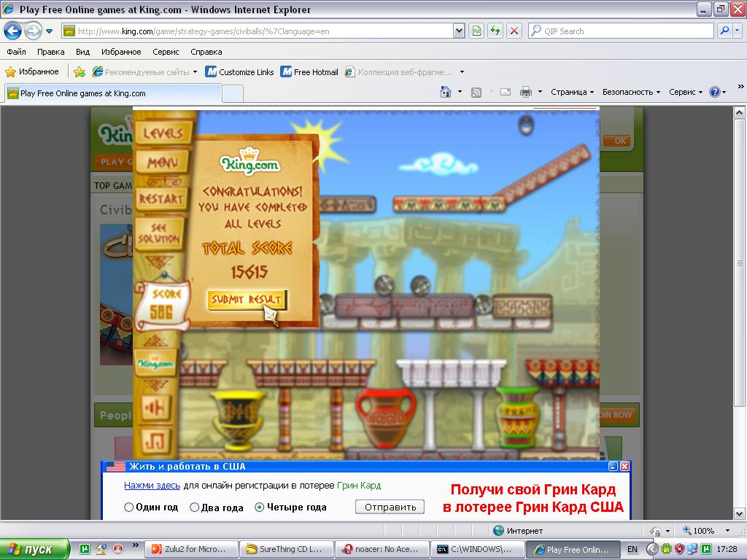Viewport: 747px width, 560px height.
Task: Show more command bar items chevron
Action: (740, 87)
